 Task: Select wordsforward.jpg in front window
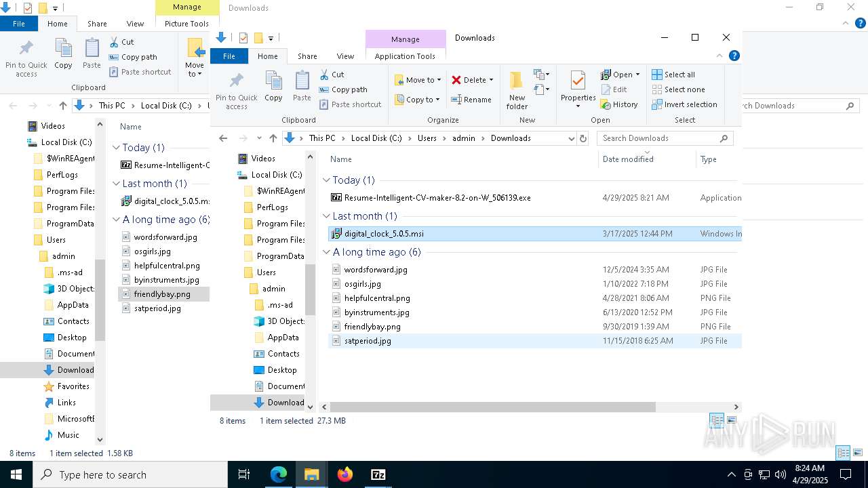376,270
